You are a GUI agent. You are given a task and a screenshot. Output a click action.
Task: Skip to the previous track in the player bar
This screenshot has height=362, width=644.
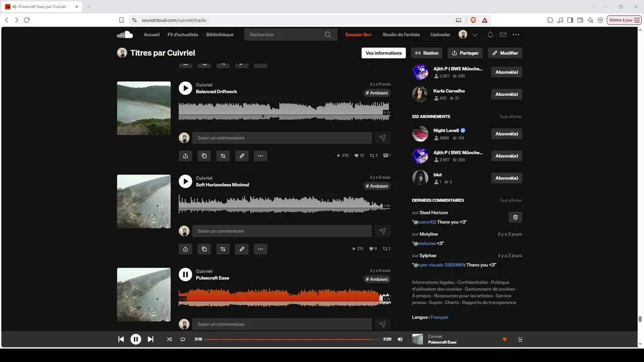point(121,339)
